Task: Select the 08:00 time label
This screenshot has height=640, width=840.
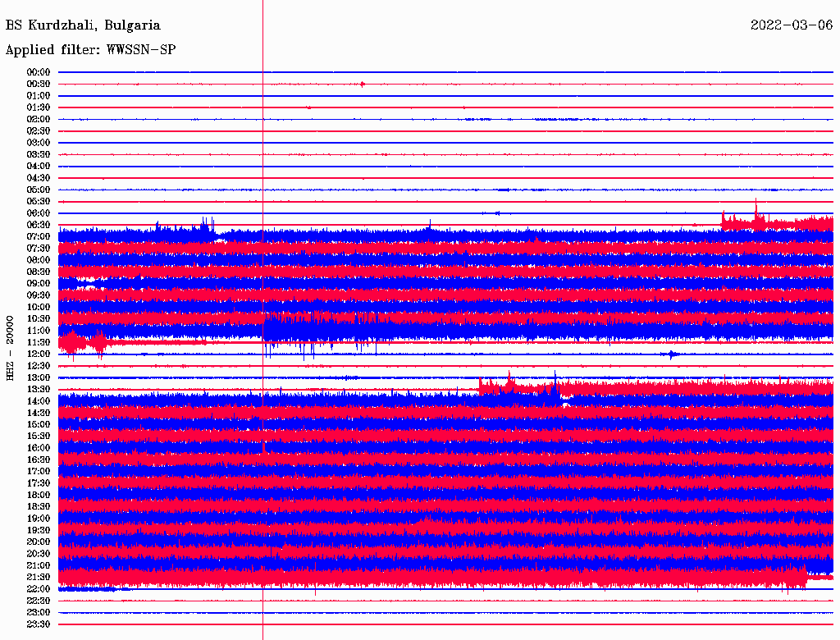Action: pos(39,260)
